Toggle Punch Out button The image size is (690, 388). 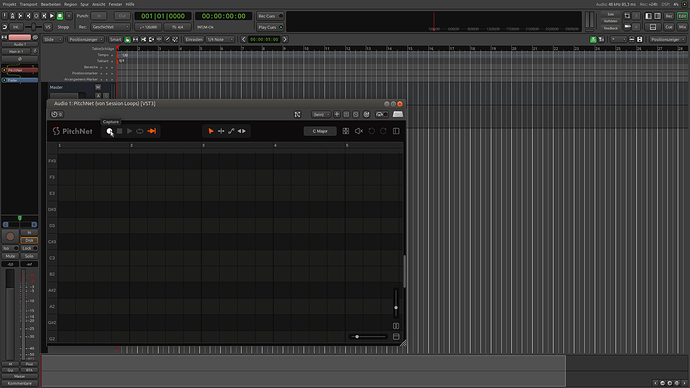pos(122,16)
